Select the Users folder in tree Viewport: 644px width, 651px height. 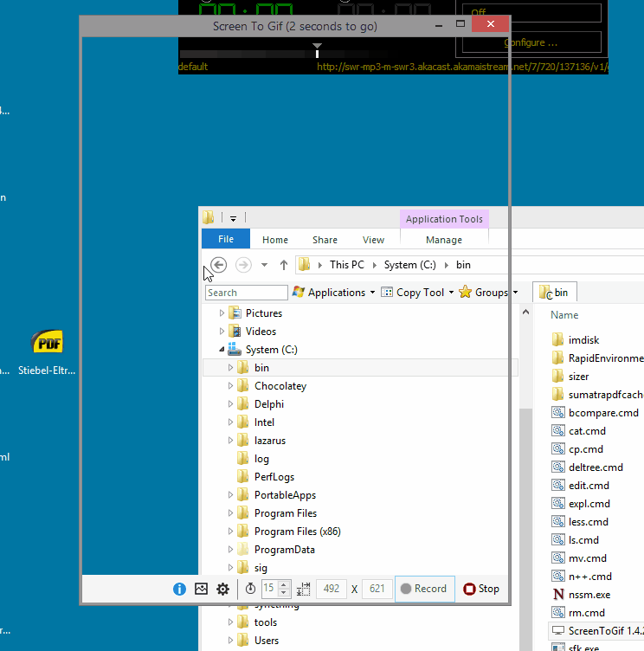(266, 641)
